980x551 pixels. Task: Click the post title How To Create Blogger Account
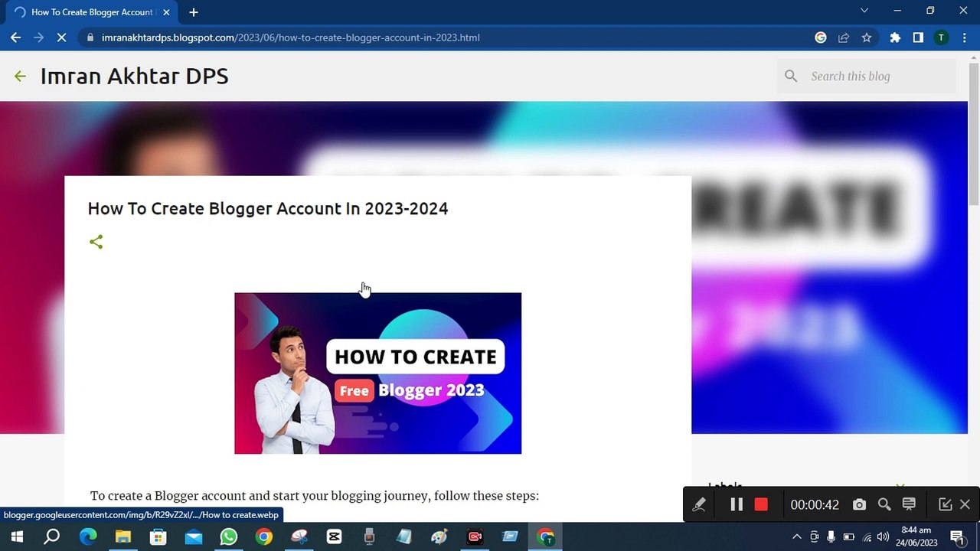[x=268, y=208]
